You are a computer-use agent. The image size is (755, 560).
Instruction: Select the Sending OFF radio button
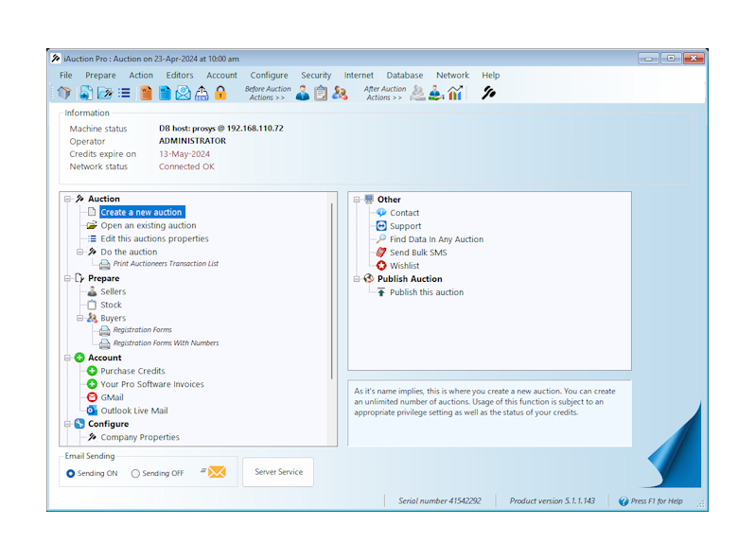point(135,473)
